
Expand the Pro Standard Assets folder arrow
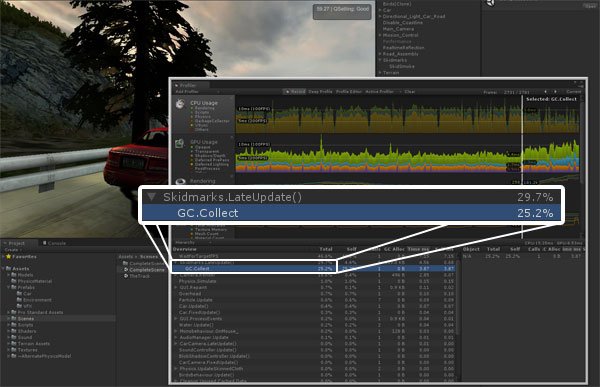8,312
